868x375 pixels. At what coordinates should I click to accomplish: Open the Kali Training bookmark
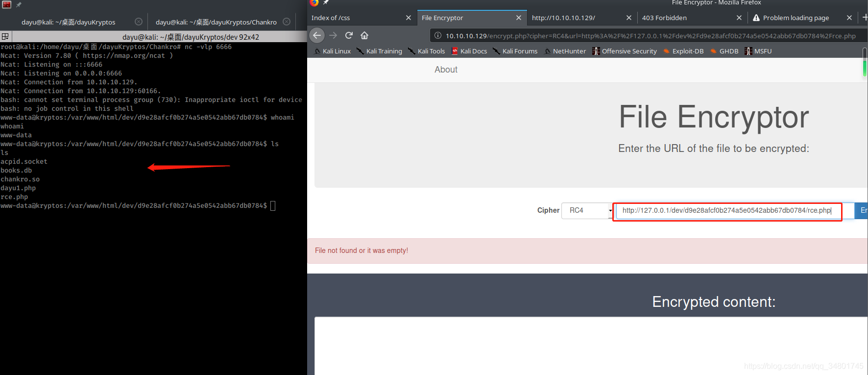pos(379,51)
